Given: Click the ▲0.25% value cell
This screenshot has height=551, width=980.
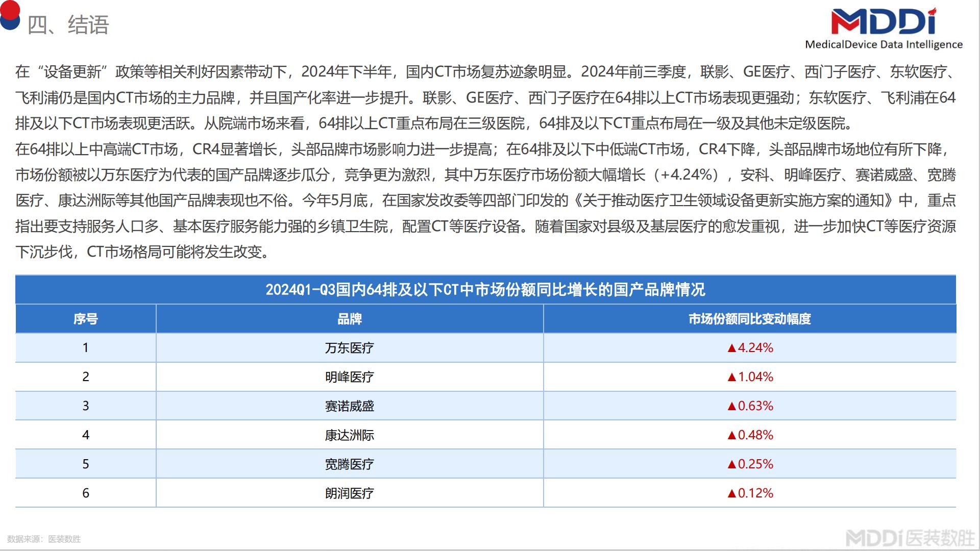Looking at the screenshot, I should (x=750, y=464).
